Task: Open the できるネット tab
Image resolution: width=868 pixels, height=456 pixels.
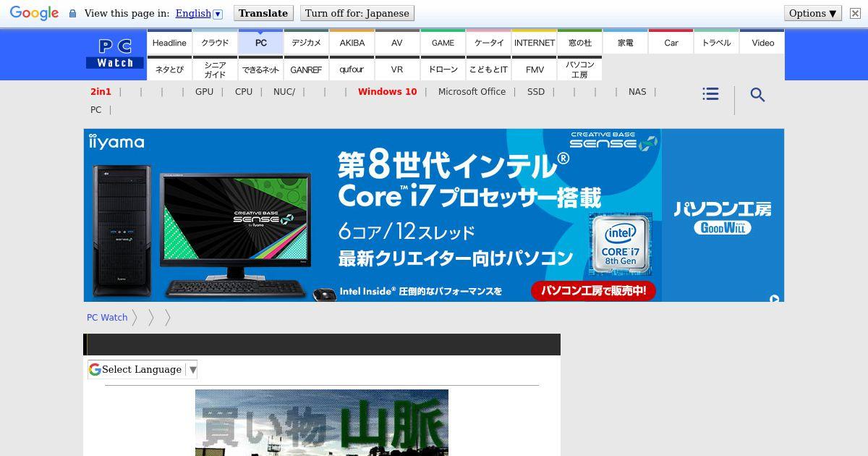Action: click(x=260, y=69)
